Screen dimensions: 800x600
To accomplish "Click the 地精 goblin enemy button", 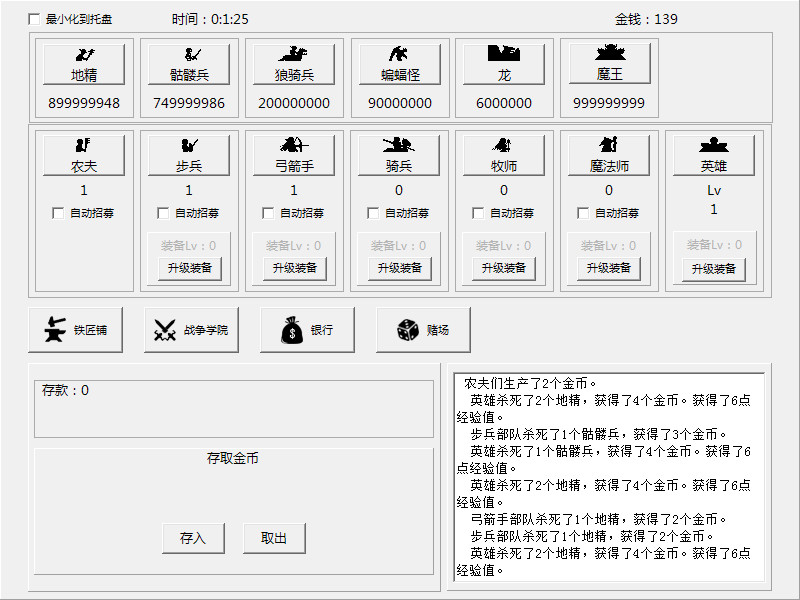I will click(x=84, y=64).
